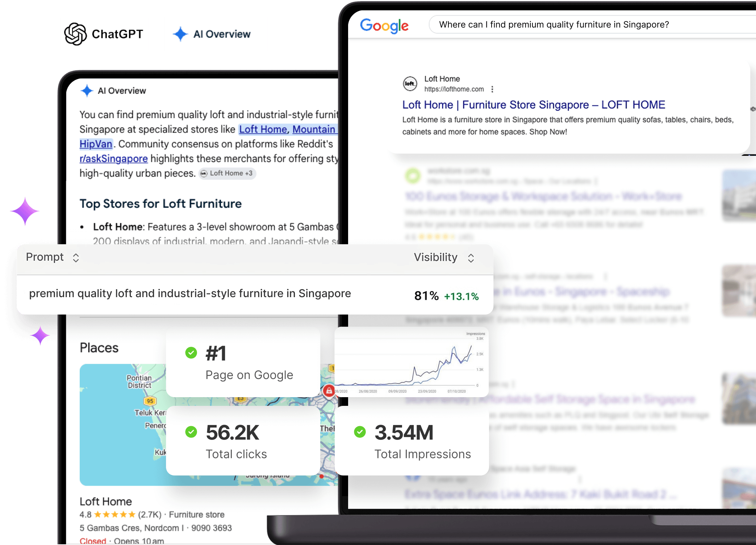Click the 5 Gambas Cres address line
Image resolution: width=756 pixels, height=545 pixels.
pos(156,528)
